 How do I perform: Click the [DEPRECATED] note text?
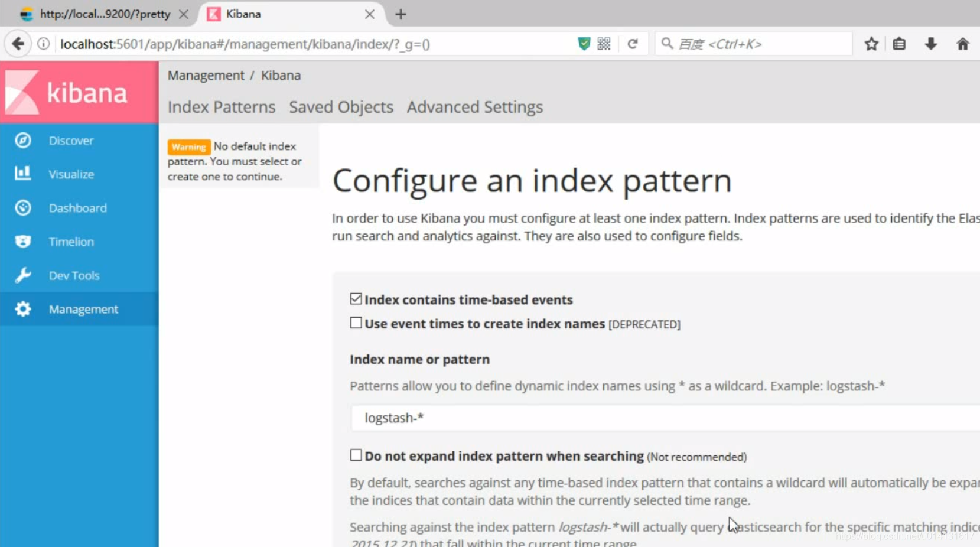tap(644, 325)
